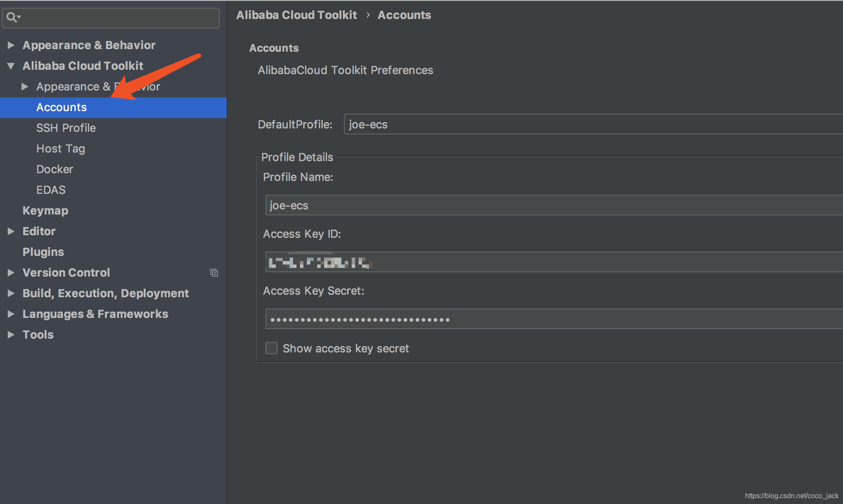Click Alibaba Cloud Toolkit in the breadcrumb

pyautogui.click(x=297, y=15)
